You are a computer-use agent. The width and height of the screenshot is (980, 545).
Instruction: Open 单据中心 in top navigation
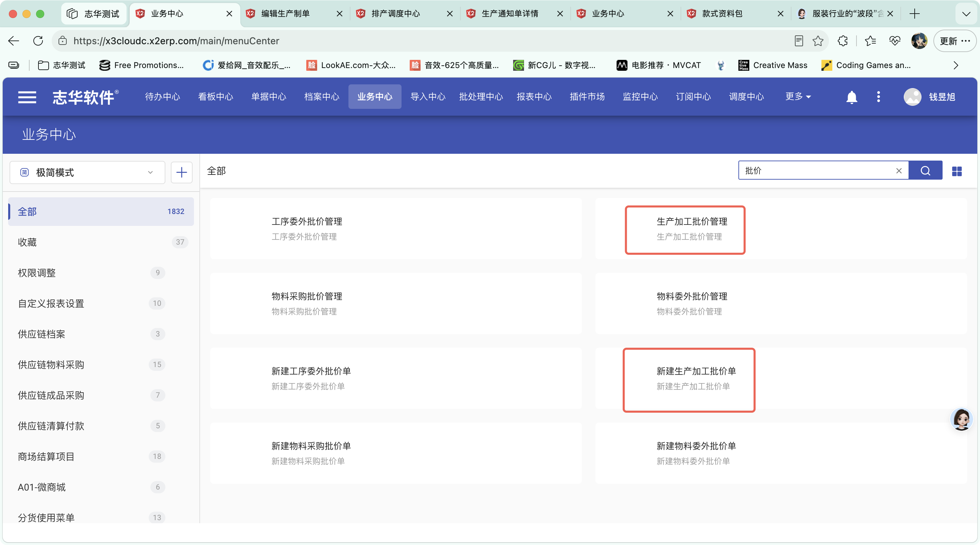pos(268,97)
